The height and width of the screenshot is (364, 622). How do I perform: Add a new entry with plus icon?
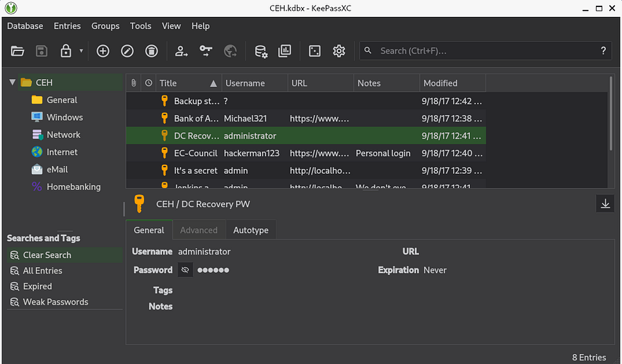103,51
